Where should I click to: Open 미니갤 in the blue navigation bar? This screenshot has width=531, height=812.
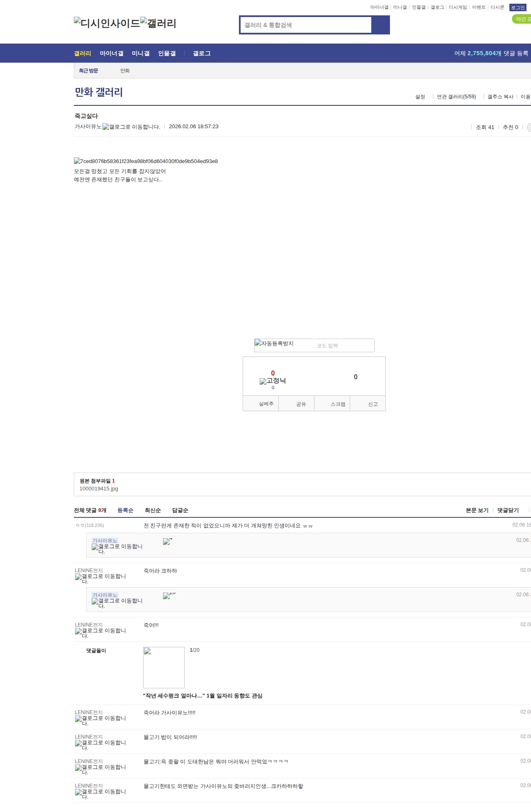click(141, 53)
